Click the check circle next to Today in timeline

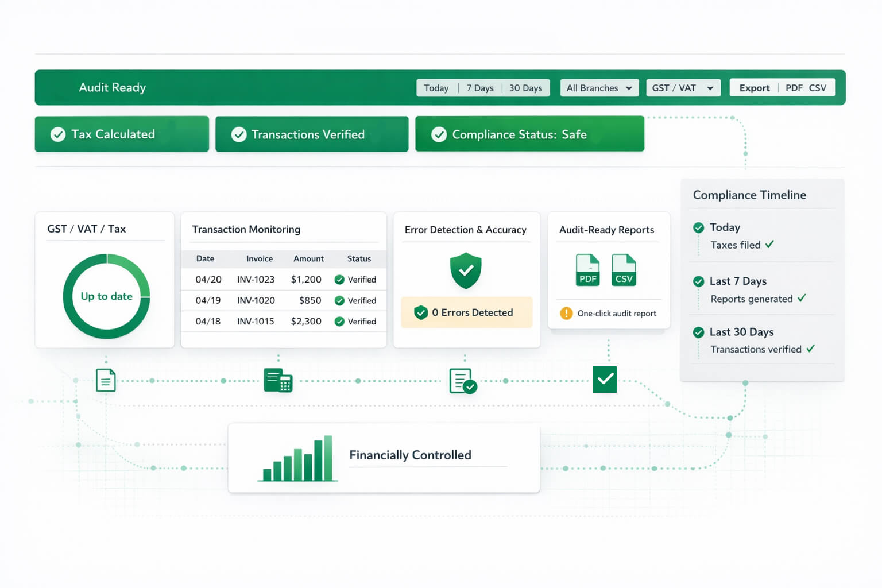(699, 227)
